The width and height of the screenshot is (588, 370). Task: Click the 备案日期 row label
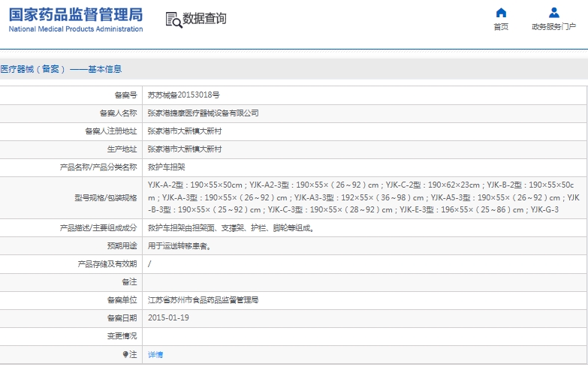pyautogui.click(x=122, y=318)
